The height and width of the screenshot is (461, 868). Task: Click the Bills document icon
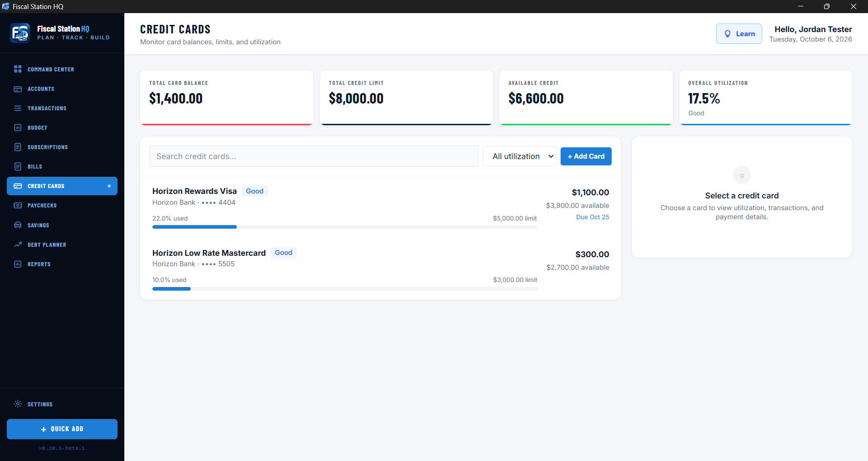[18, 167]
